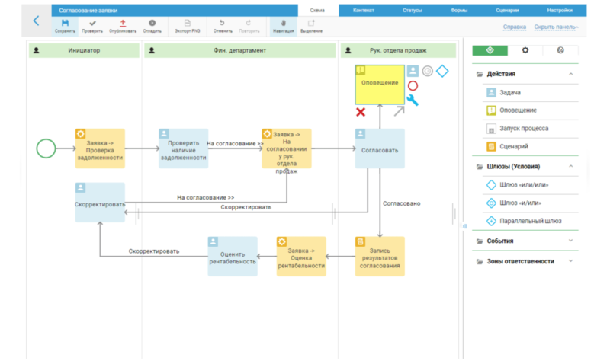Open the Сценарии tab

click(506, 11)
